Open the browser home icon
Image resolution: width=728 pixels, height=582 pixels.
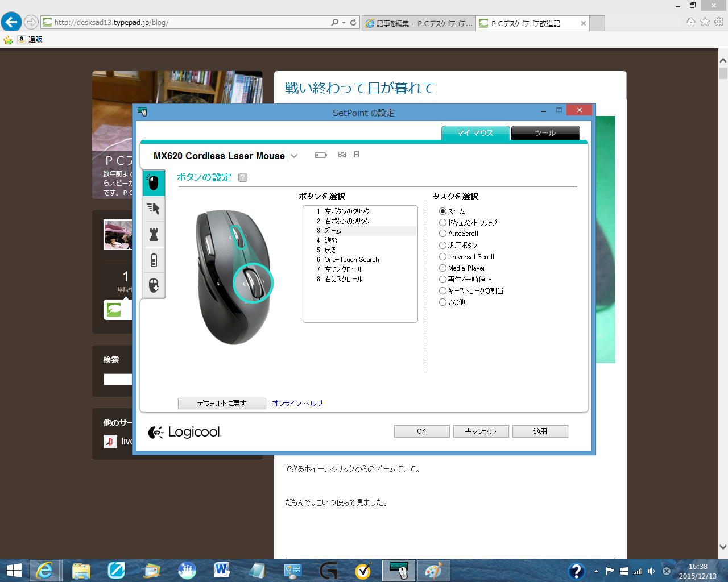pyautogui.click(x=691, y=22)
